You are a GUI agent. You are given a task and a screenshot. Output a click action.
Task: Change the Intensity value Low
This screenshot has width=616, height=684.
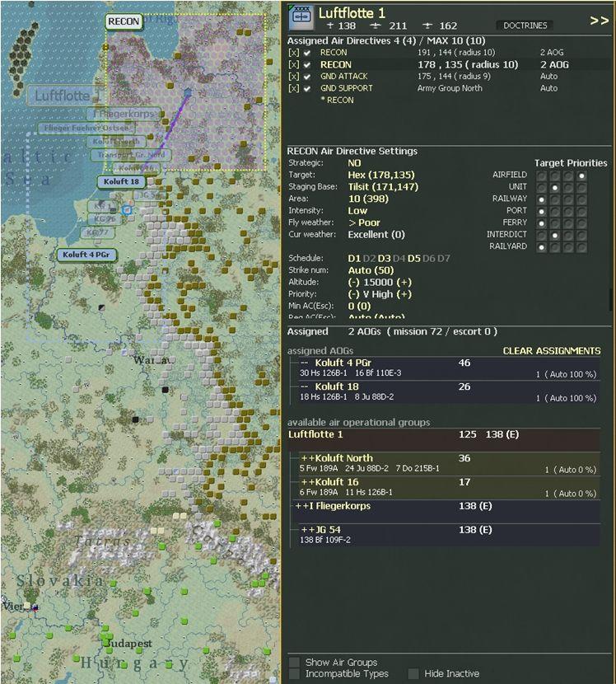(x=357, y=211)
